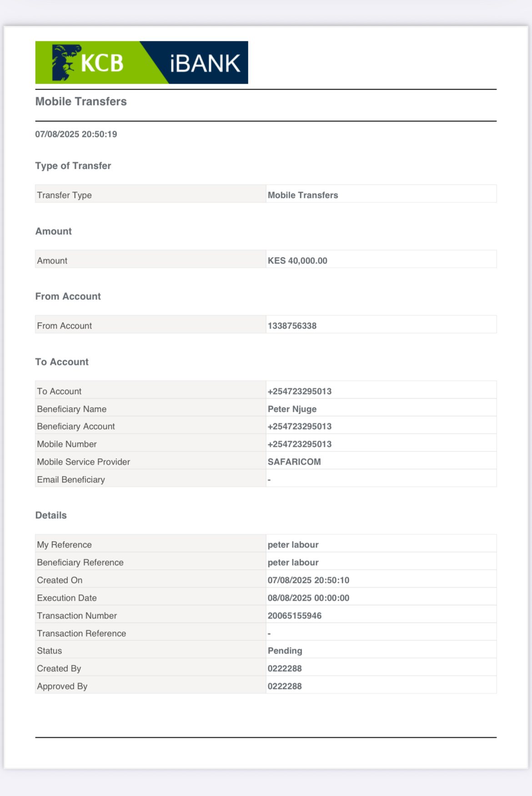Click the Pending status value
This screenshot has width=532, height=796.
click(285, 651)
